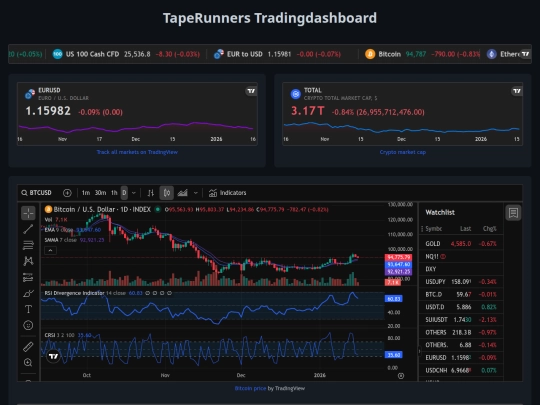Collapse the watchlist side panel handle

tap(419, 351)
